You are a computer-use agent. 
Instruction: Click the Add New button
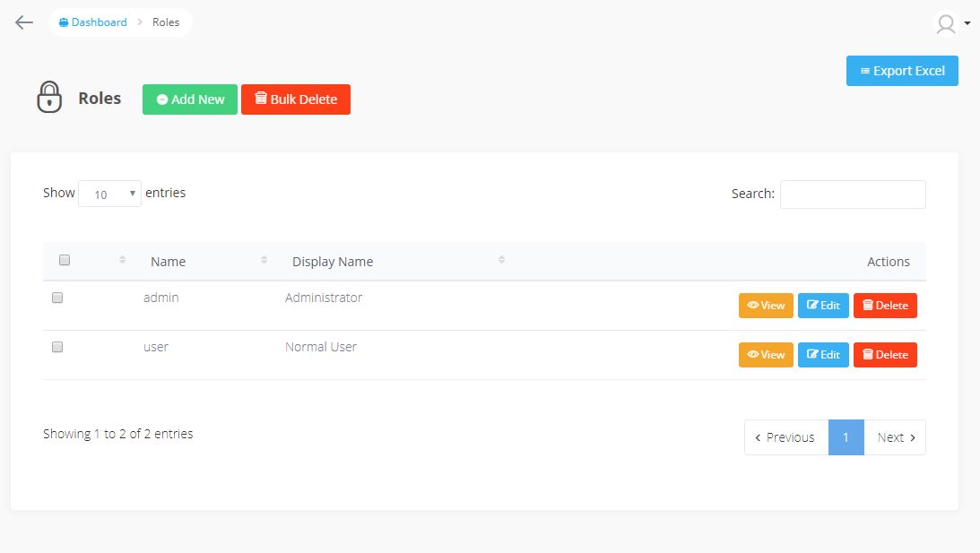[190, 99]
